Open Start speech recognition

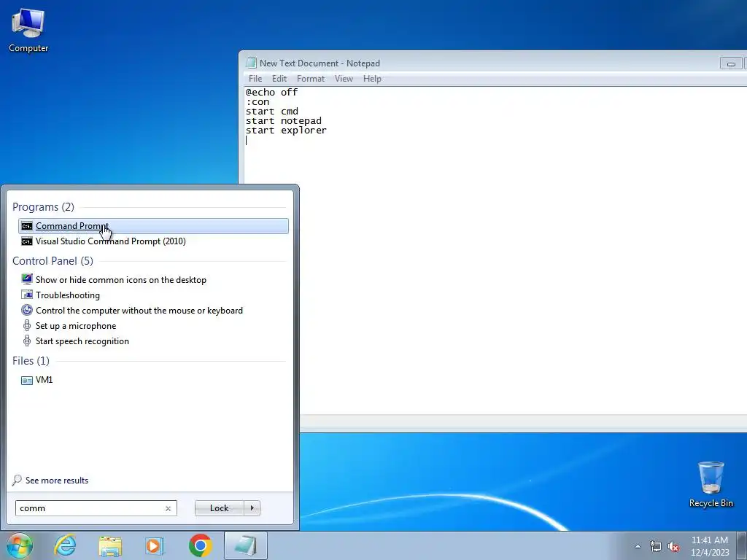153,341
